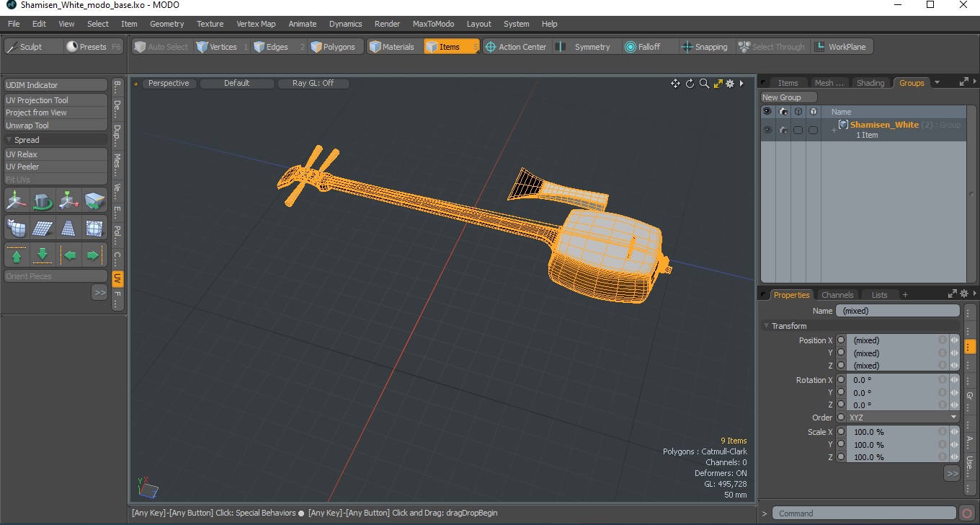980x525 pixels.
Task: Open the Perspective view type dropdown
Action: point(169,84)
